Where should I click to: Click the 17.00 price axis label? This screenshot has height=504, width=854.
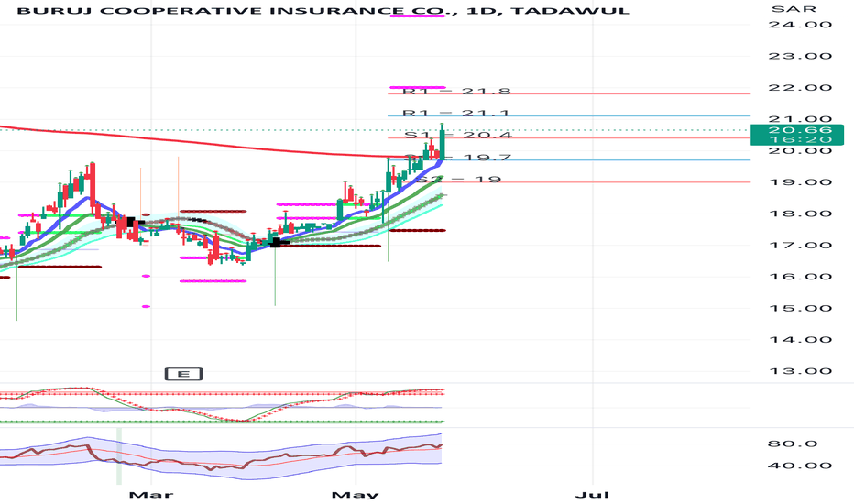pos(800,246)
